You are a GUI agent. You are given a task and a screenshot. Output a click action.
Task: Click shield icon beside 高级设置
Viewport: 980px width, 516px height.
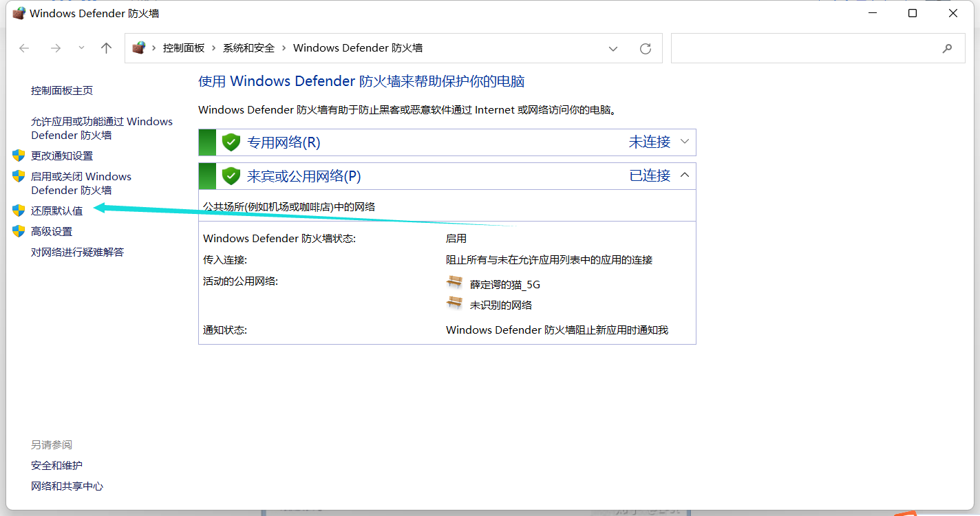coord(19,231)
